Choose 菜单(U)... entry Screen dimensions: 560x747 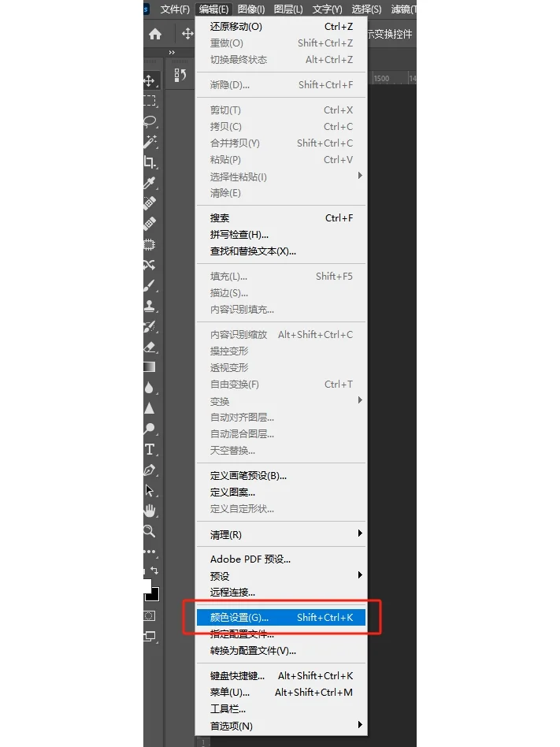coord(281,693)
